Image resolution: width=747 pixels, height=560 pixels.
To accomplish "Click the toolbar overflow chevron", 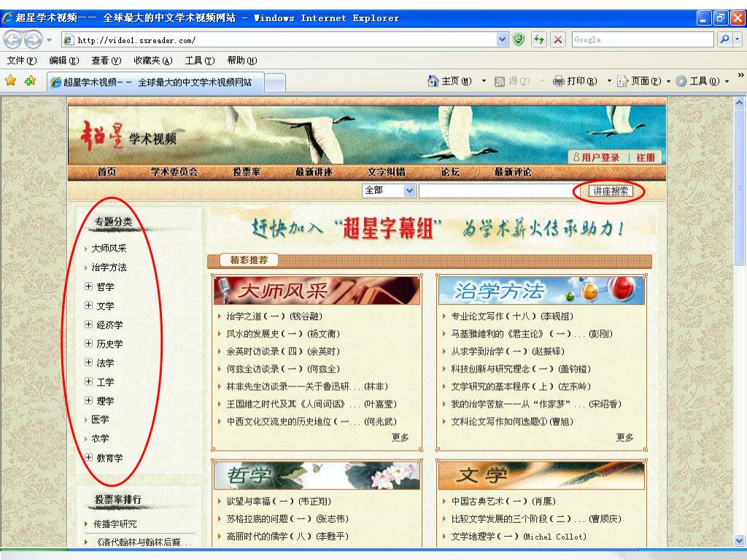I will (x=741, y=75).
